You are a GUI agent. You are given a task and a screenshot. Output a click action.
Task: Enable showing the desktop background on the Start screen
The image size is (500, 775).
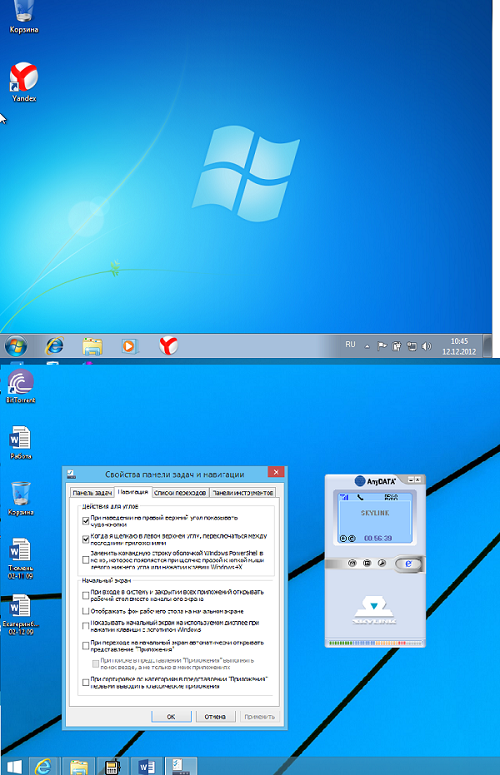tap(85, 611)
